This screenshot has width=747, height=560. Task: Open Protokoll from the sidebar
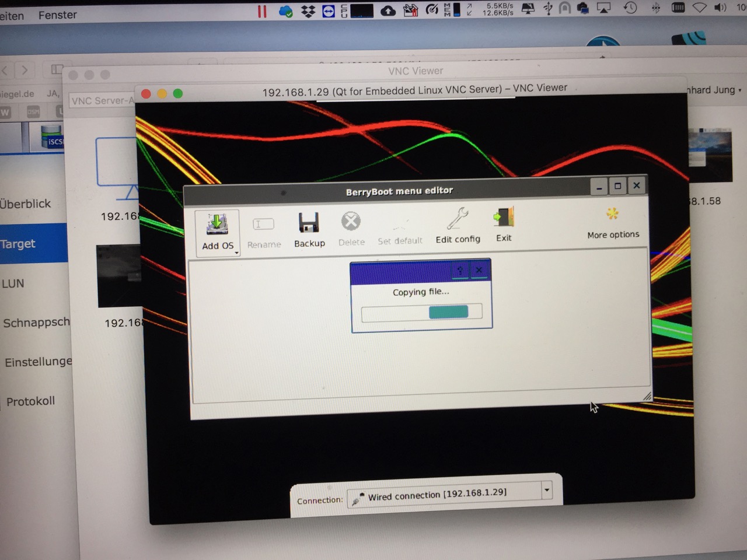(31, 401)
